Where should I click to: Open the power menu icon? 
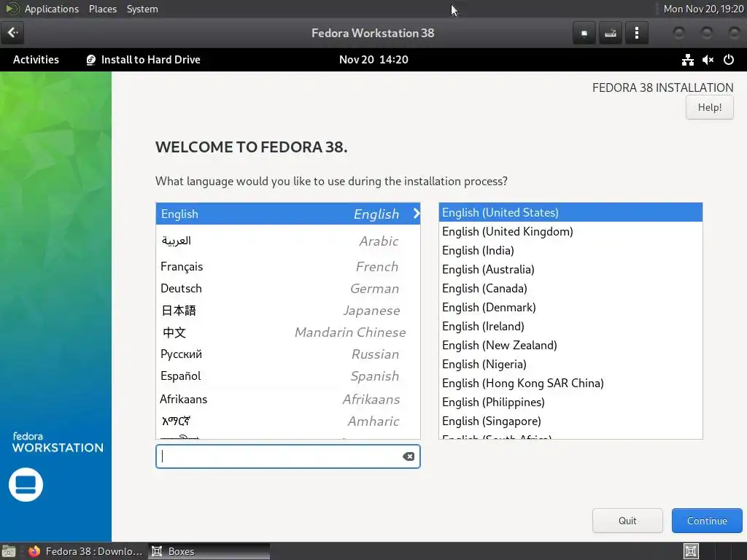[729, 60]
